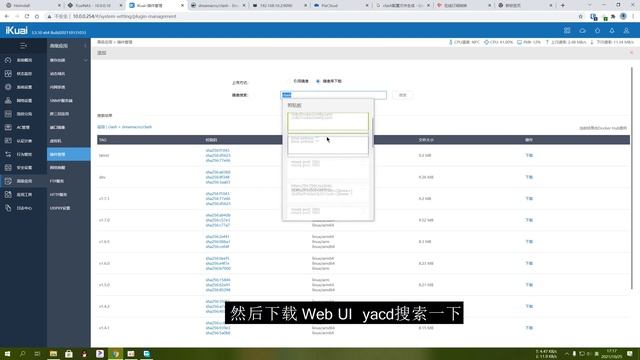
Task: Bookmark this page with the star icon
Action: click(580, 16)
